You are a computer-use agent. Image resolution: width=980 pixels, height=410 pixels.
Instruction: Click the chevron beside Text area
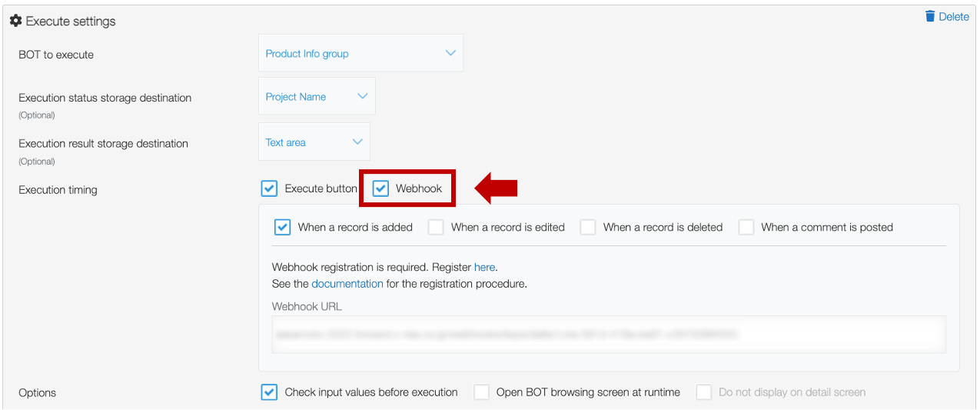357,142
